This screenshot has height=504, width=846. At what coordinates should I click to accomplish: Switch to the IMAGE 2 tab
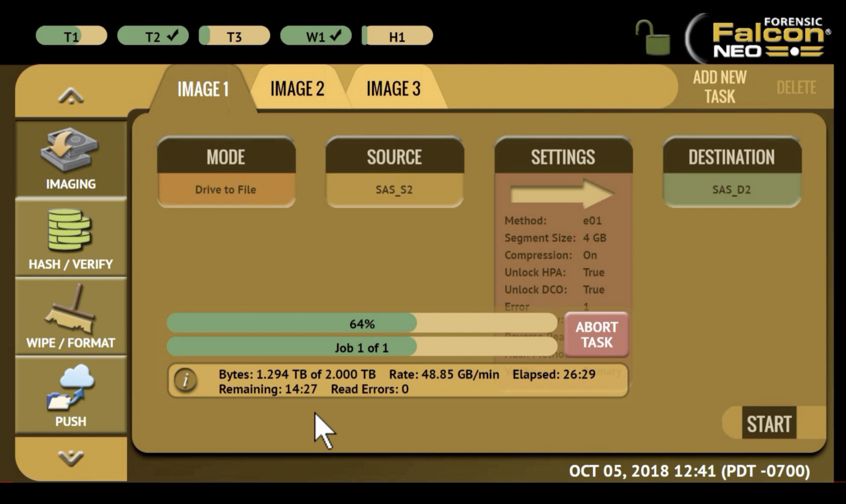[x=297, y=88]
